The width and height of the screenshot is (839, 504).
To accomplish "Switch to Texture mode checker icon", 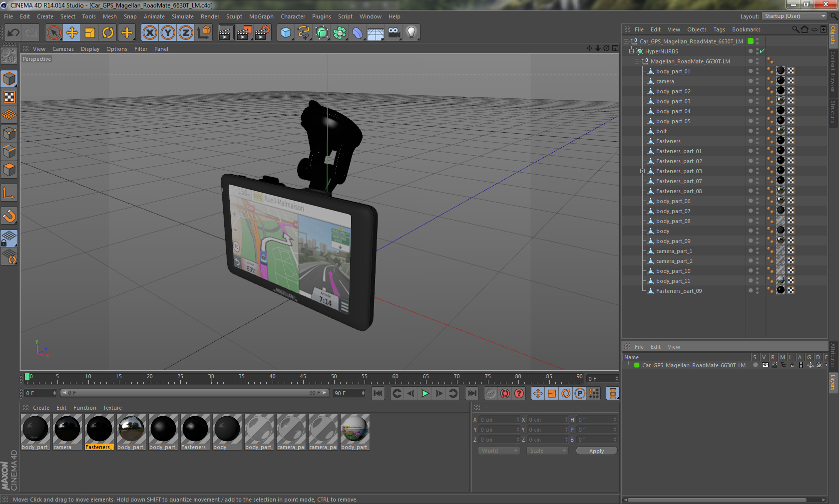I will (9, 97).
